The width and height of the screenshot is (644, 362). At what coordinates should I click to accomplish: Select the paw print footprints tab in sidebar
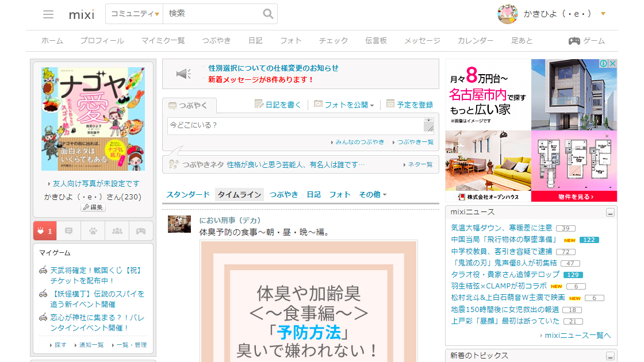coord(93,231)
